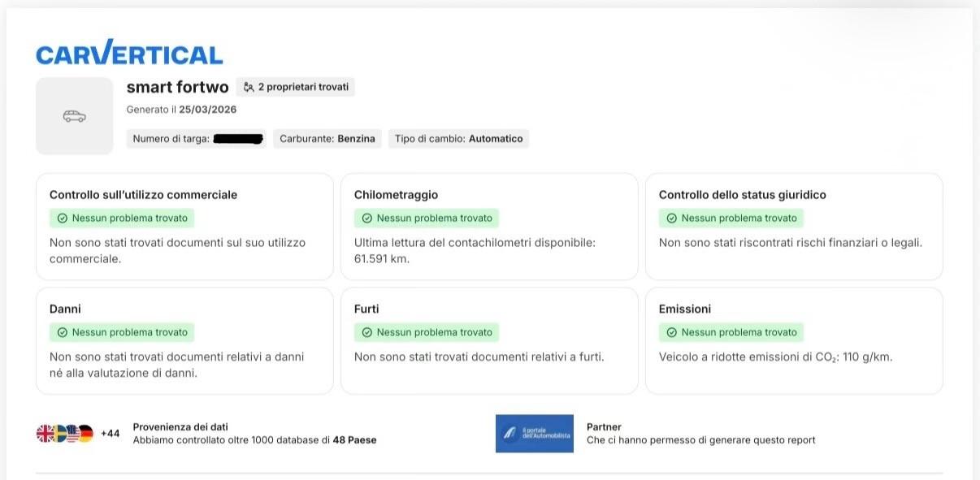Click the Chilometraggio card heading
This screenshot has height=480, width=980.
pos(396,195)
